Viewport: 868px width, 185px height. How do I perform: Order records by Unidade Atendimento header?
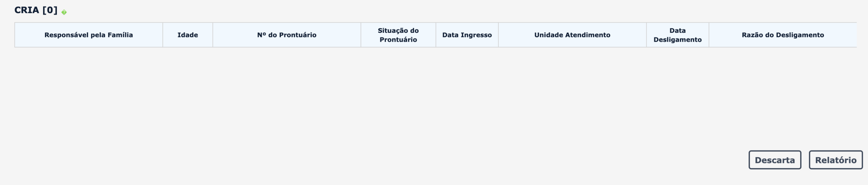click(572, 35)
